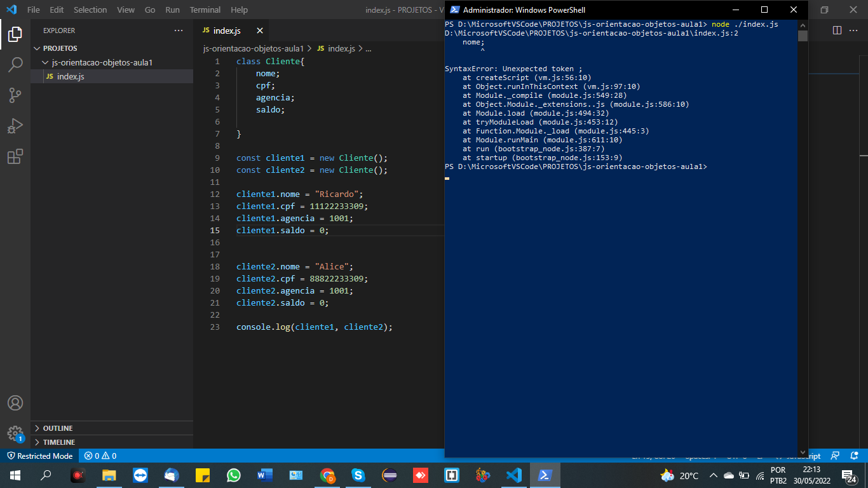The width and height of the screenshot is (868, 488).
Task: Open Windows taskbar search
Action: 46,475
